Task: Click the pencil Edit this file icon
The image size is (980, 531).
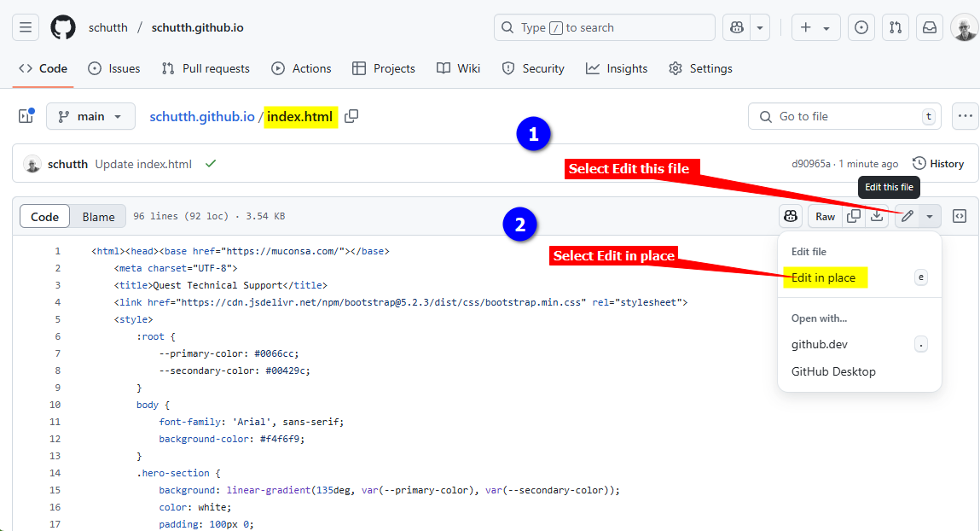Action: (x=908, y=216)
